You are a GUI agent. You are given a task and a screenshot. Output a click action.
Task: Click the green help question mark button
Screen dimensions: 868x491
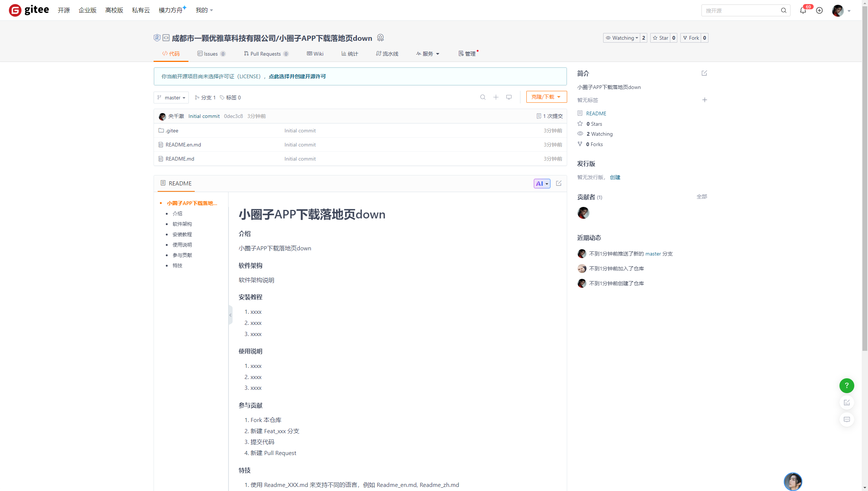click(x=846, y=386)
